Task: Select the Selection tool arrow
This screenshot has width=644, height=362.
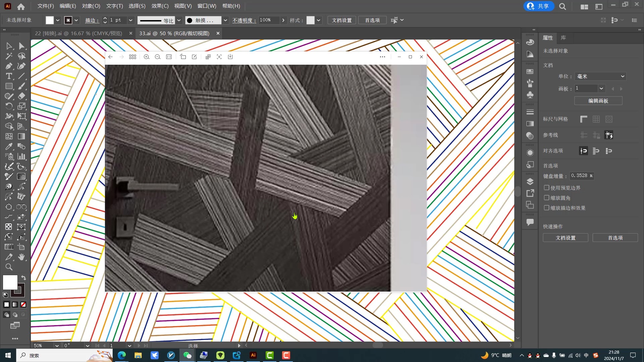Action: point(9,46)
